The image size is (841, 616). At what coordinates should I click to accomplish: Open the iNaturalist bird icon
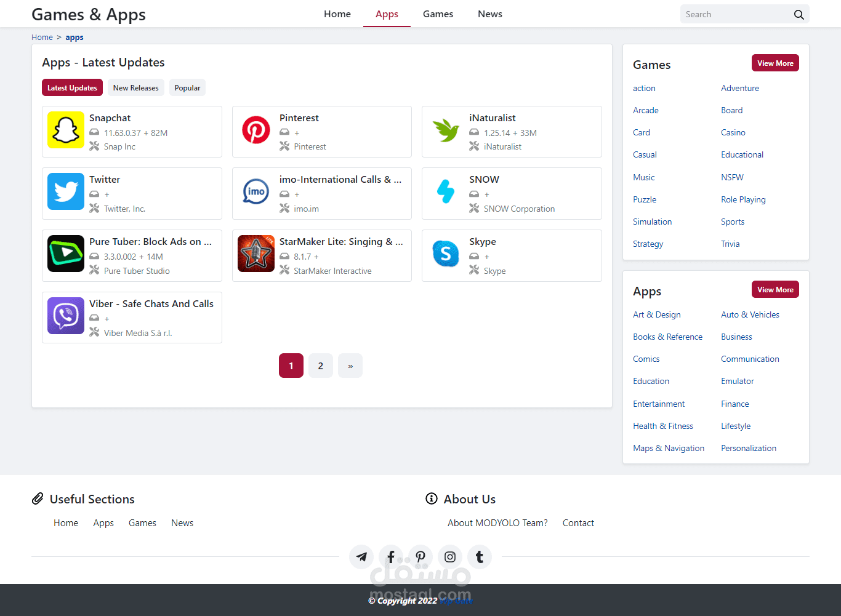446,130
